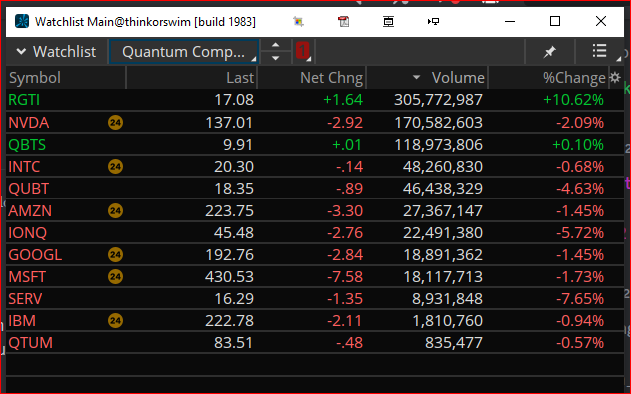Select the QTUM symbol

pos(31,343)
